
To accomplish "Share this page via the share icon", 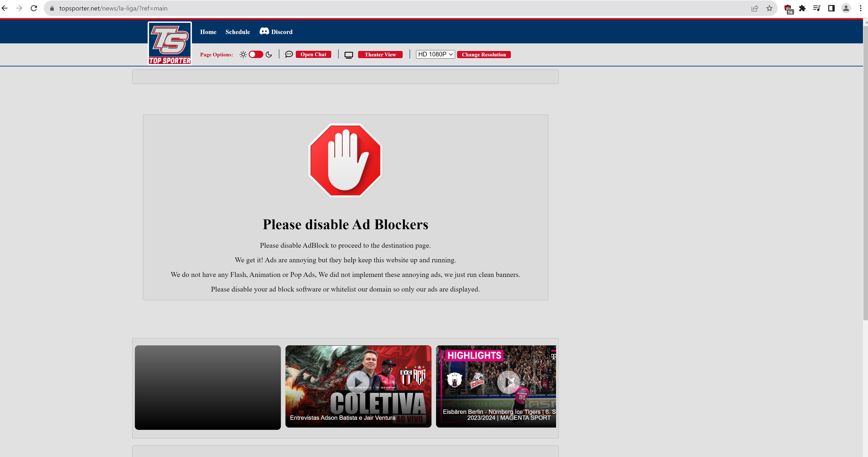I will pyautogui.click(x=755, y=8).
